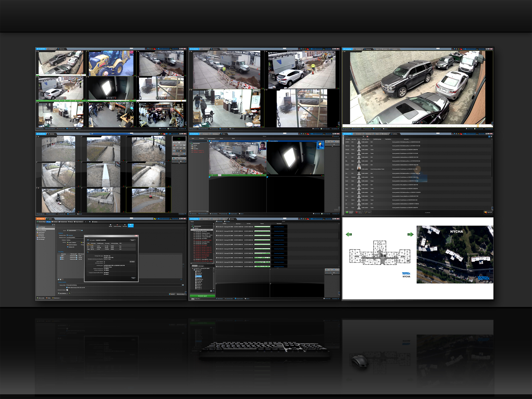Toggle Delete oldest backups when disks are full

coord(67,288)
